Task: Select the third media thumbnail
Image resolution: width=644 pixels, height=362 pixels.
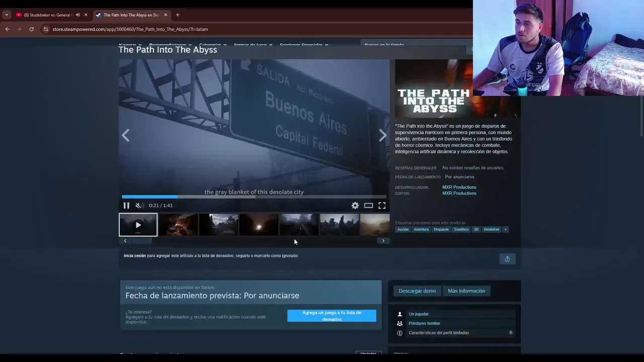Action: pos(218,225)
